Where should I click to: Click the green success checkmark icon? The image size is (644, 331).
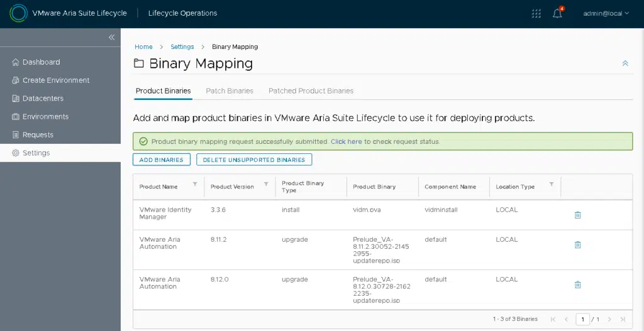[143, 141]
